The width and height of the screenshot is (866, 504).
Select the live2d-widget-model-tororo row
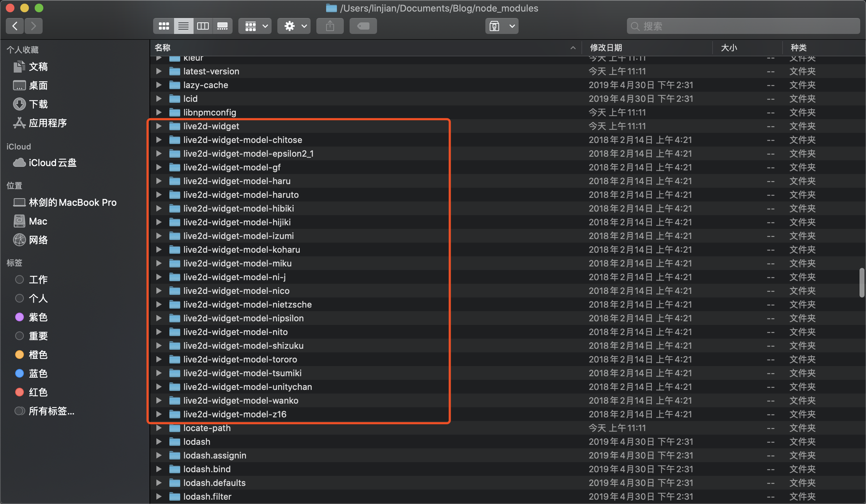click(508, 359)
